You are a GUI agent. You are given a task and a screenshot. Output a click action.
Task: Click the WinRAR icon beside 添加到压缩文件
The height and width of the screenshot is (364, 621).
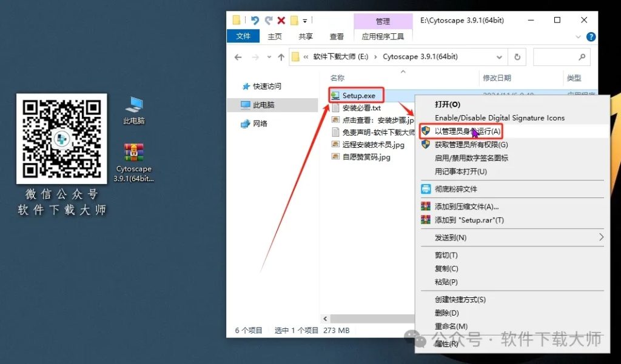click(x=425, y=206)
